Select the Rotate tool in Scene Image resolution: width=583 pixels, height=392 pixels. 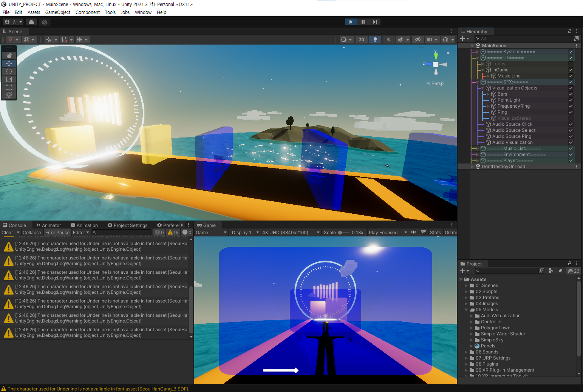tap(9, 71)
